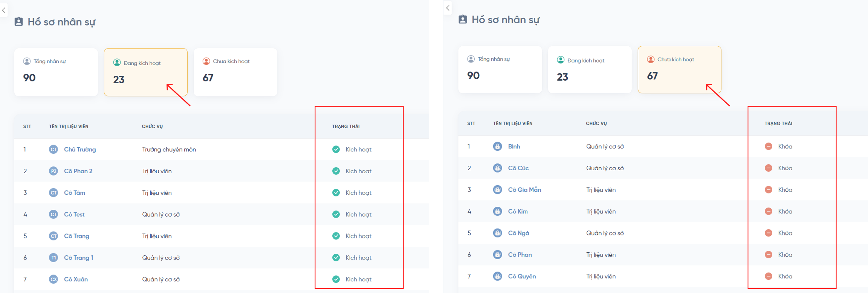Click the green check icon for Cô Tâm
The height and width of the screenshot is (293, 868).
tap(336, 192)
